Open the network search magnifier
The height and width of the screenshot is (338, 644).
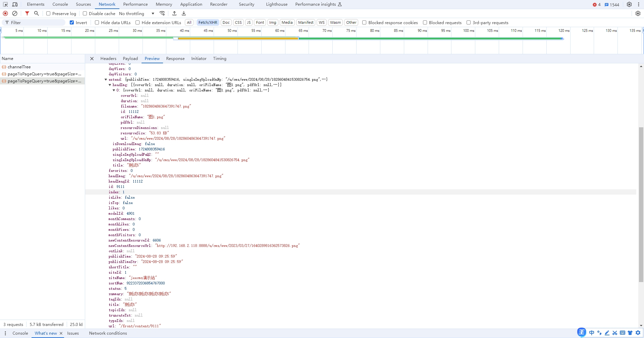pos(37,13)
